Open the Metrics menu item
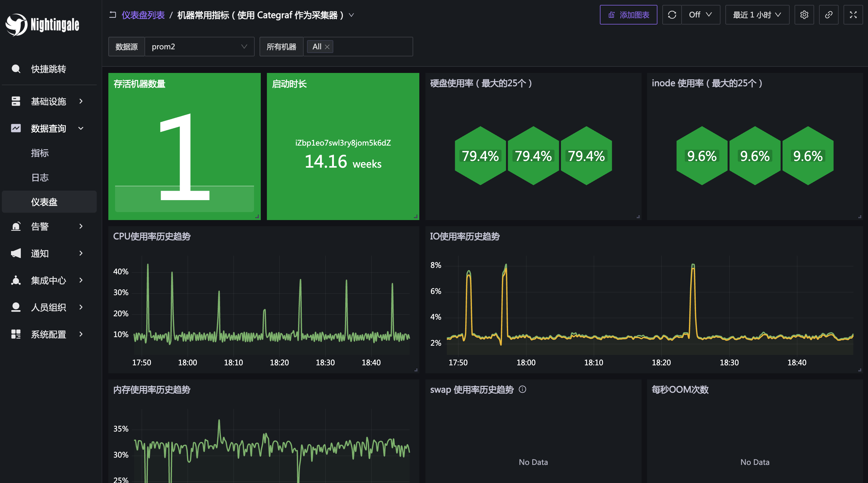 40,153
